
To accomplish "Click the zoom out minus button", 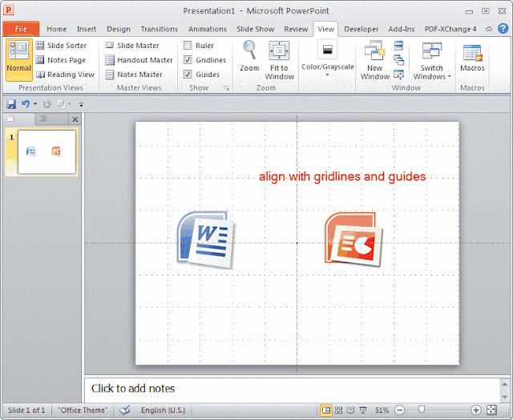I will 399,410.
